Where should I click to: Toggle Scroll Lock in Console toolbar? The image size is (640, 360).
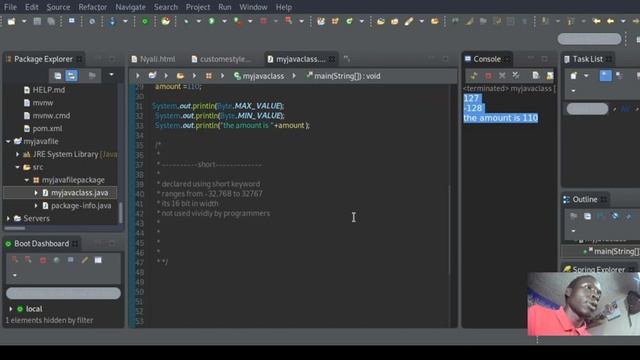[x=550, y=76]
